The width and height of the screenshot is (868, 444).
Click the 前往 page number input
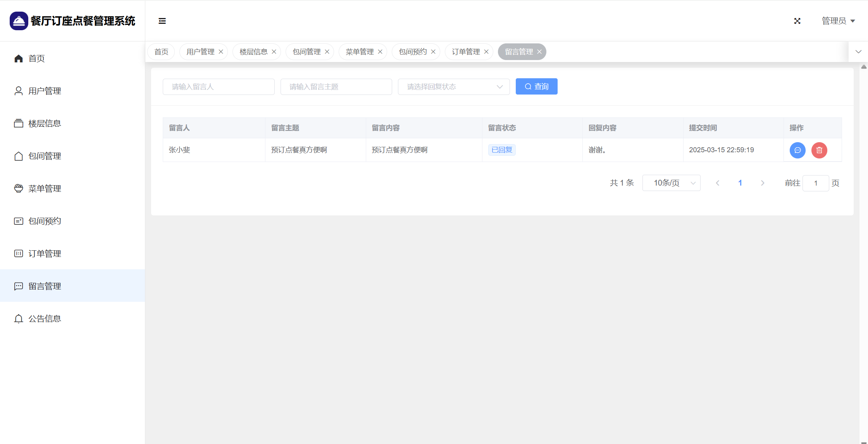coord(815,183)
